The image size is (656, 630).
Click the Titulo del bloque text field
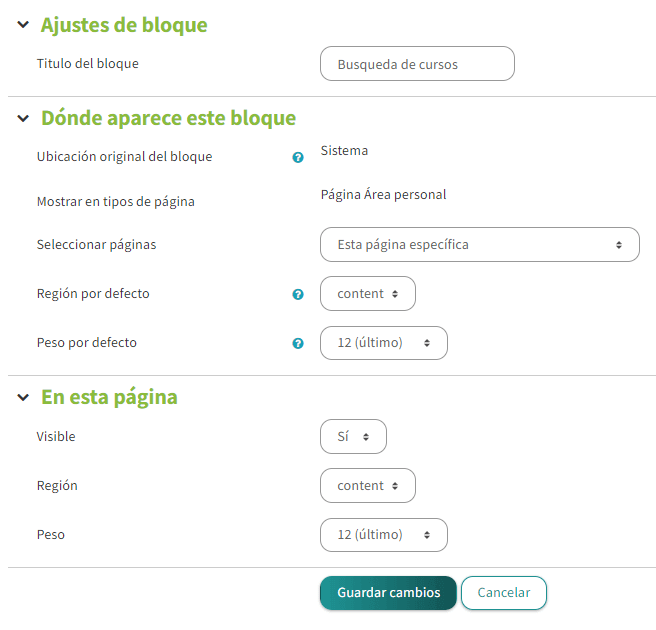(417, 64)
